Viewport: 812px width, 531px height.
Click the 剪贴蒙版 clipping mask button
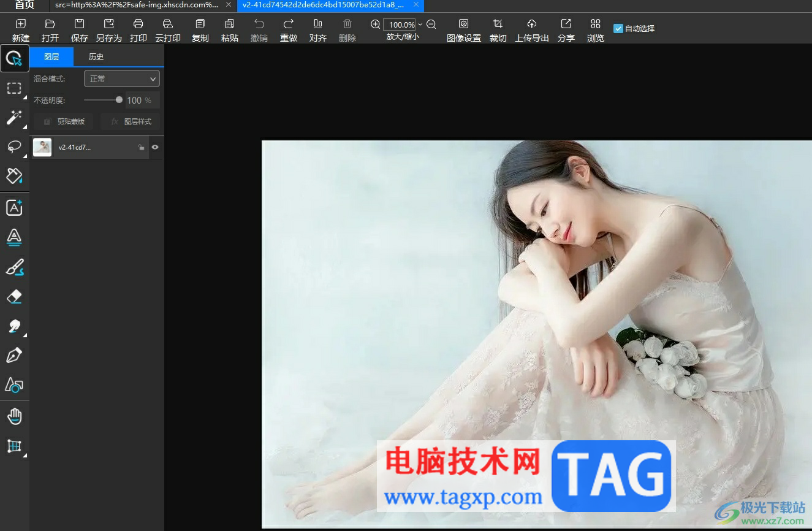click(64, 121)
